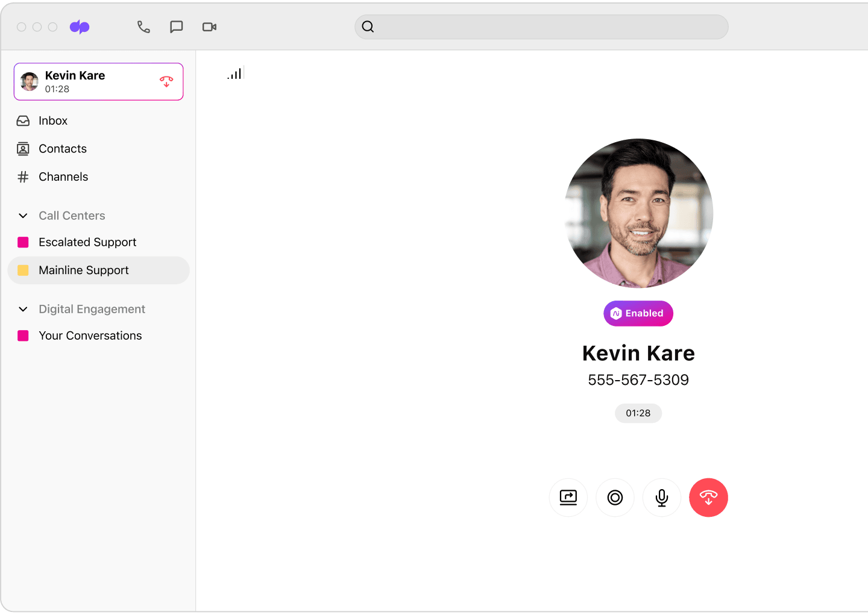Collapse the Digital Engagement section
The width and height of the screenshot is (868, 615).
click(22, 309)
